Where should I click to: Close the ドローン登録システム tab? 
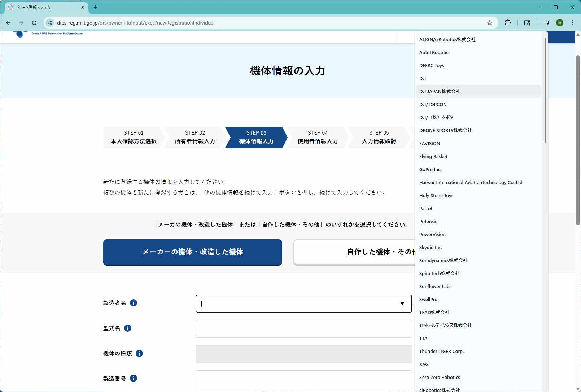click(83, 7)
